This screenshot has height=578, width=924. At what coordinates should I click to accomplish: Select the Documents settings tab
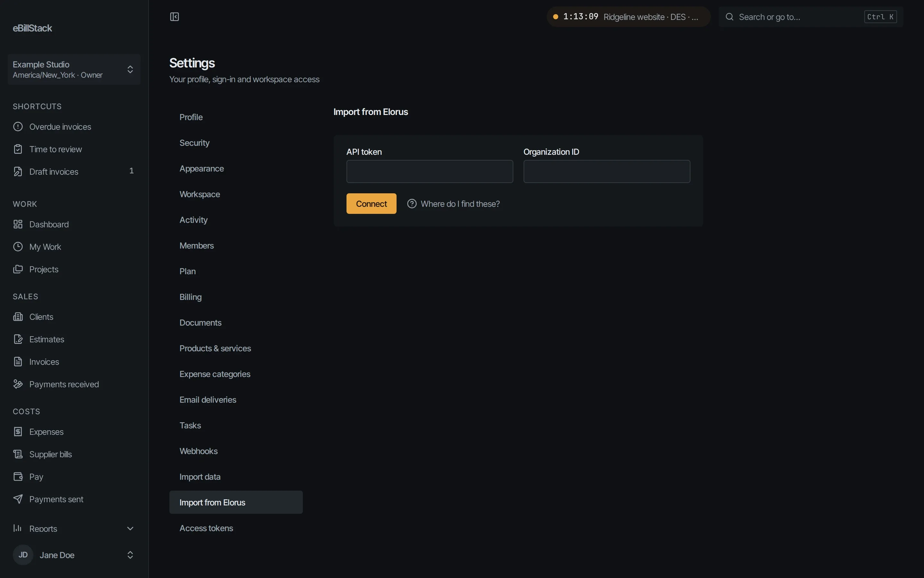click(x=236, y=323)
